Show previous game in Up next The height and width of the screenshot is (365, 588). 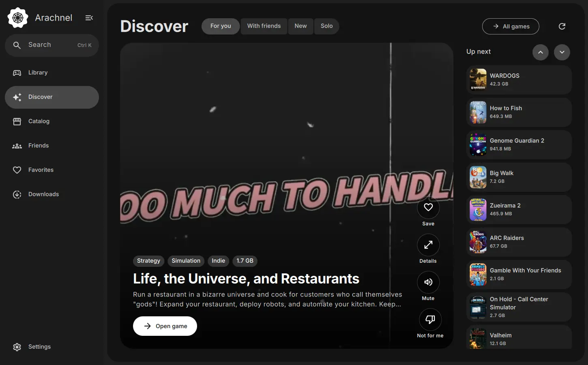541,52
